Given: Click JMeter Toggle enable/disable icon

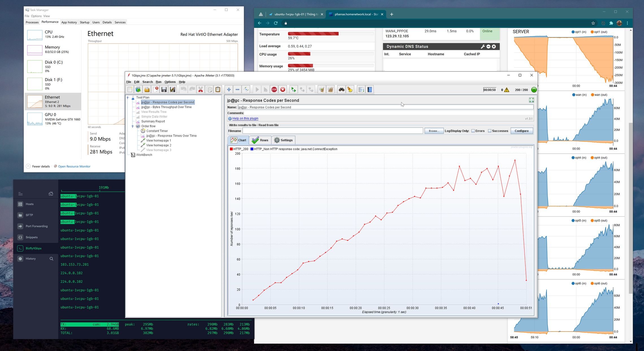Looking at the screenshot, I should (246, 90).
